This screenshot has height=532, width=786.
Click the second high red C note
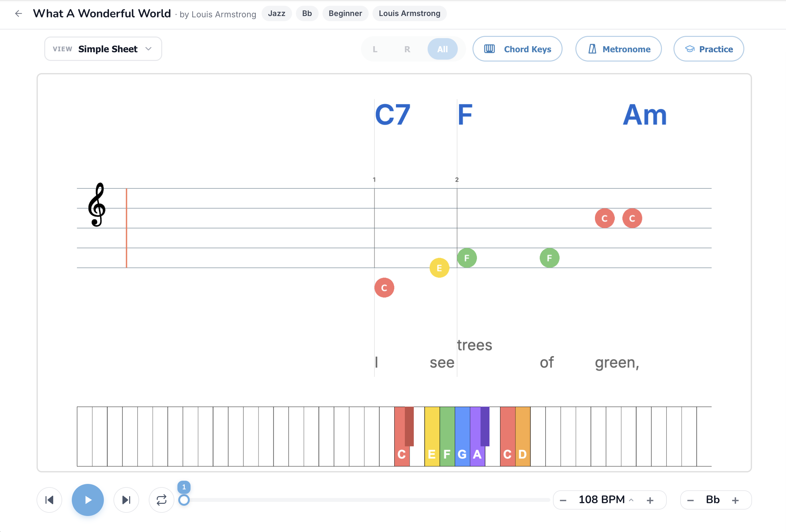point(632,219)
